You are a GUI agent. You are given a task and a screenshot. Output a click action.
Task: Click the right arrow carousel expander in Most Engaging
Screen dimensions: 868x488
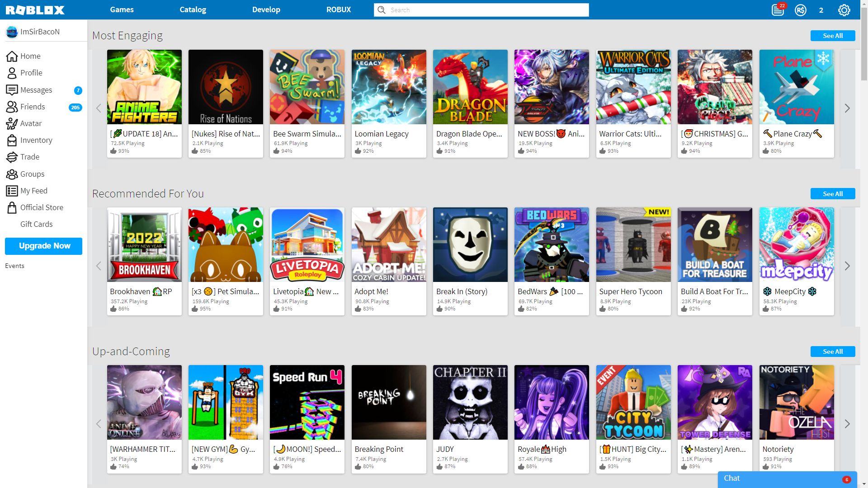click(x=848, y=108)
